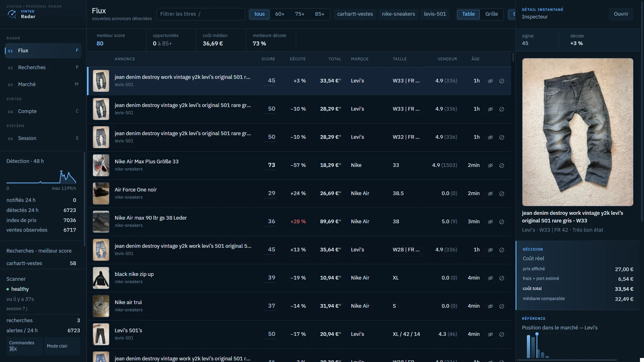Click the 'Levi's 501's' listing title
Image resolution: width=644 pixels, height=362 pixels.
coord(128,331)
